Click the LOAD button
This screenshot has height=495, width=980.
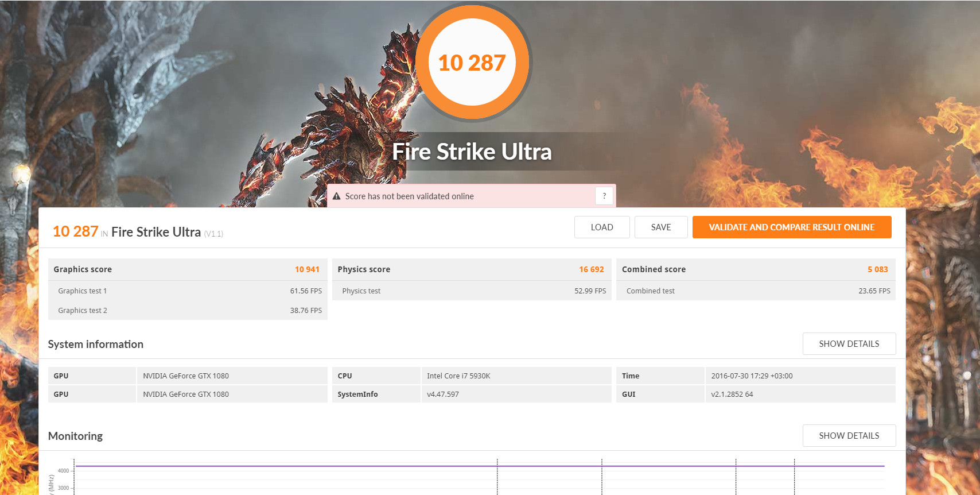(602, 227)
